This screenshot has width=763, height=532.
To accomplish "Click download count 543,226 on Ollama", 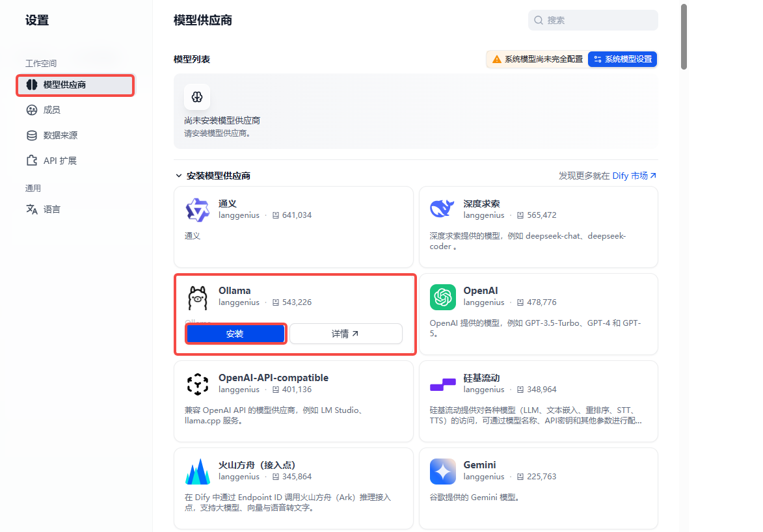I will 297,302.
